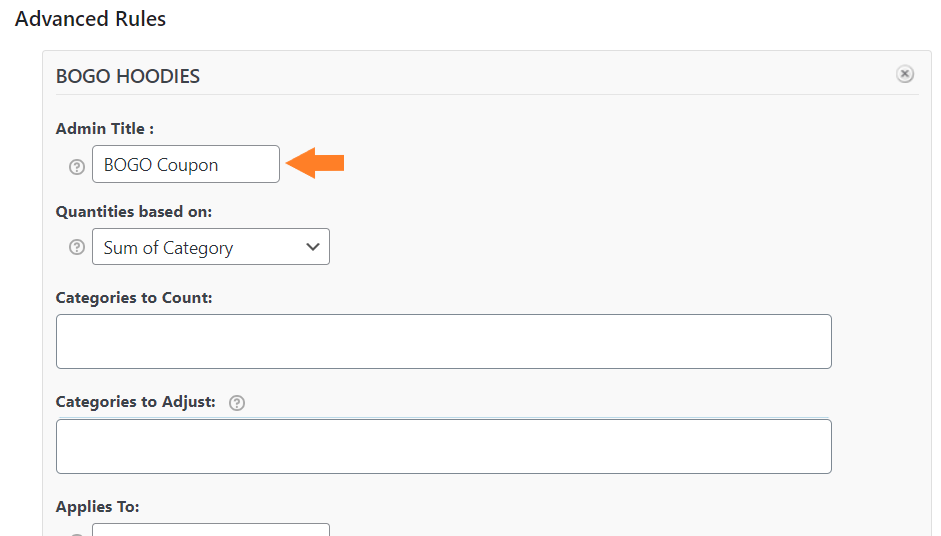Collapse the BOGO HOODIES rule header

(x=128, y=76)
